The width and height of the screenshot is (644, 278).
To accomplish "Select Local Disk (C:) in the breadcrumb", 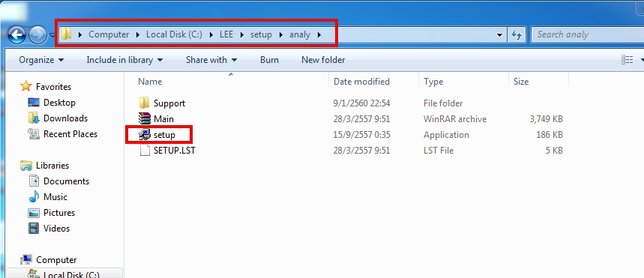I will click(x=174, y=34).
